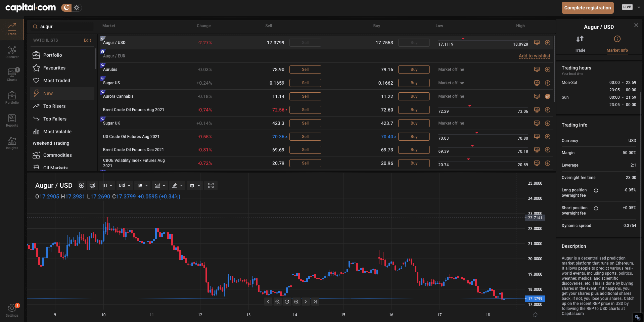Click Edit next to Watchlists
The height and width of the screenshot is (322, 644).
point(87,40)
